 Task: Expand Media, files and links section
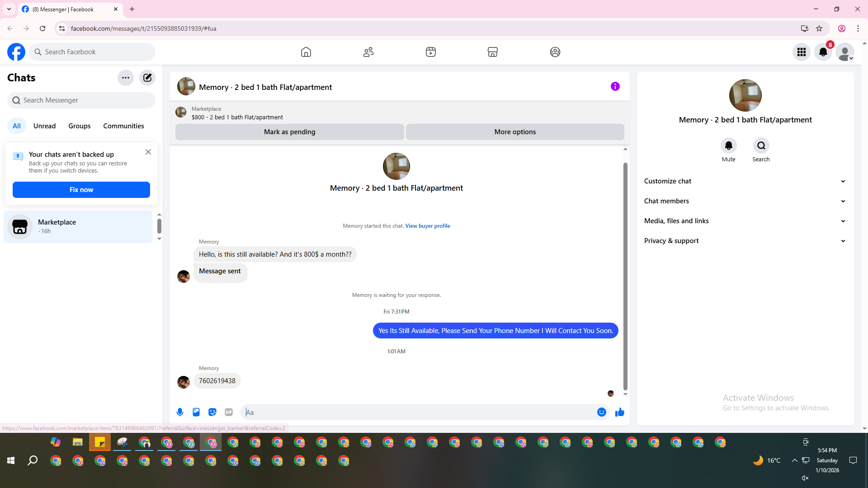pyautogui.click(x=745, y=221)
